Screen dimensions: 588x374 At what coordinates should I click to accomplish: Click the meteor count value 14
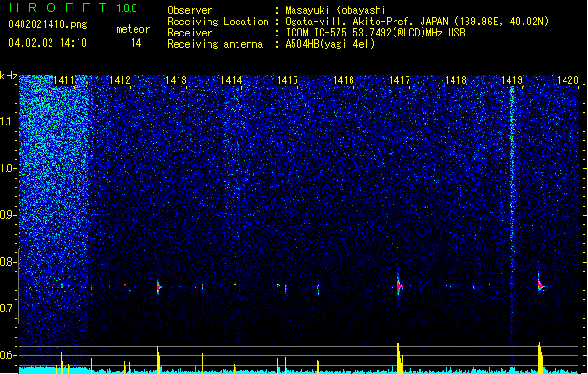coord(136,43)
